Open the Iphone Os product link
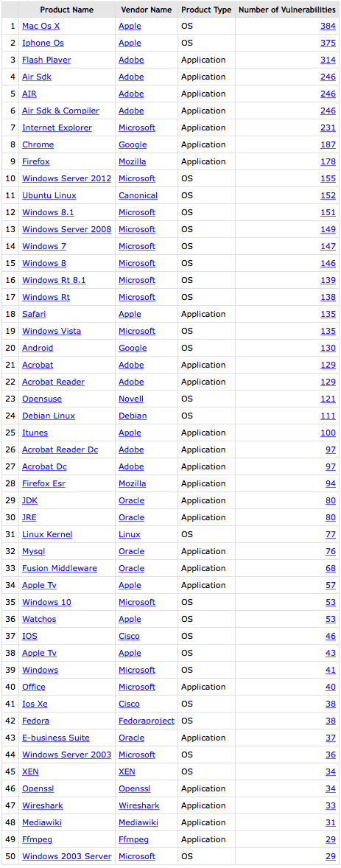 tap(43, 43)
